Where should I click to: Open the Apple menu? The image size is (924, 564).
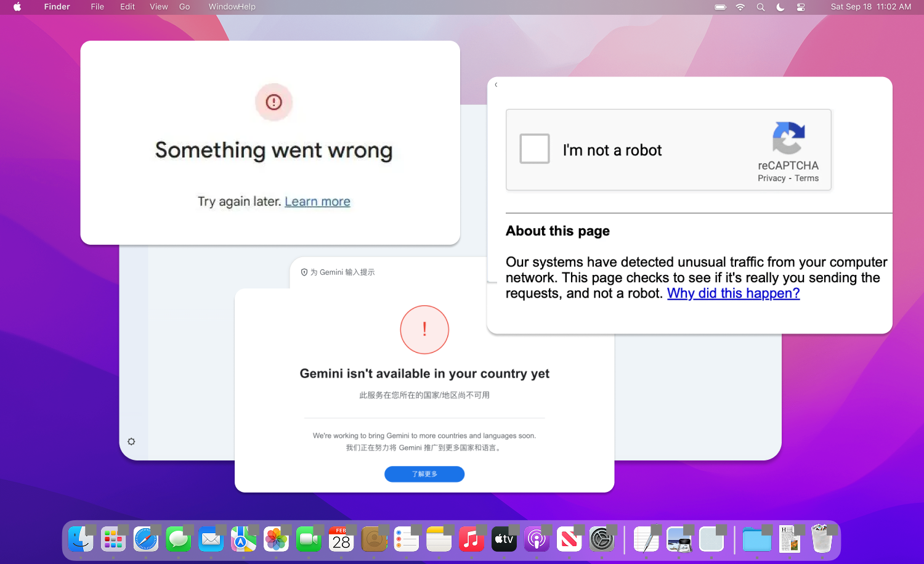pyautogui.click(x=17, y=7)
